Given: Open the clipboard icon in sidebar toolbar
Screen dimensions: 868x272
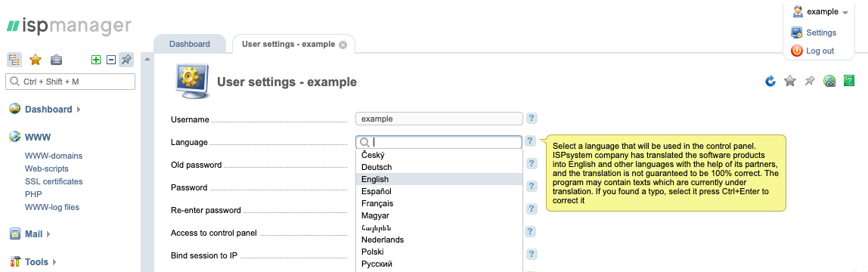Looking at the screenshot, I should (56, 60).
